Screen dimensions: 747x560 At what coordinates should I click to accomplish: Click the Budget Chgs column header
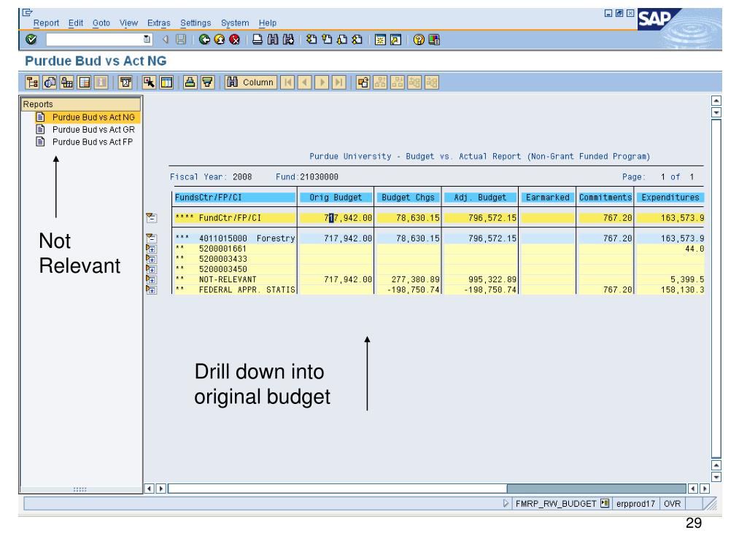409,197
